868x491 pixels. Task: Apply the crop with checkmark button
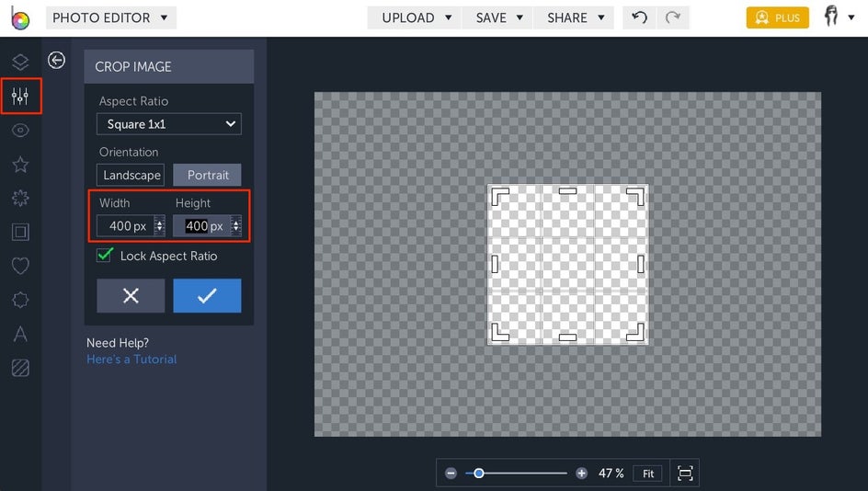point(207,295)
